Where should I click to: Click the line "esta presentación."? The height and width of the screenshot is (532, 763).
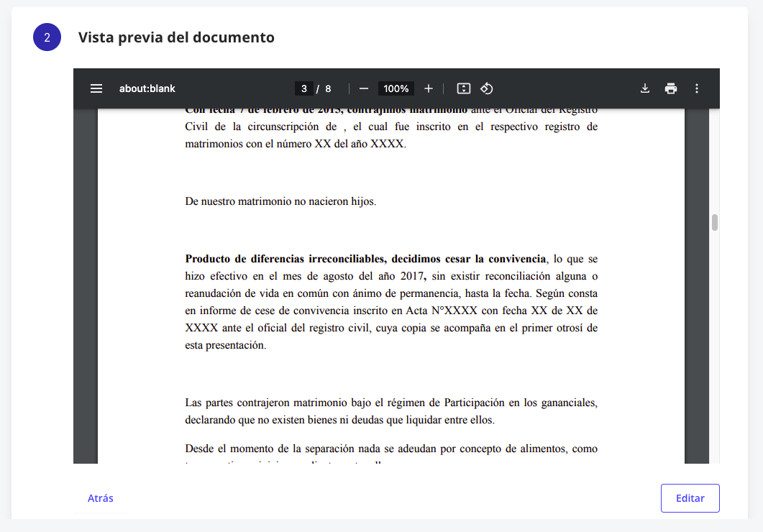(226, 345)
